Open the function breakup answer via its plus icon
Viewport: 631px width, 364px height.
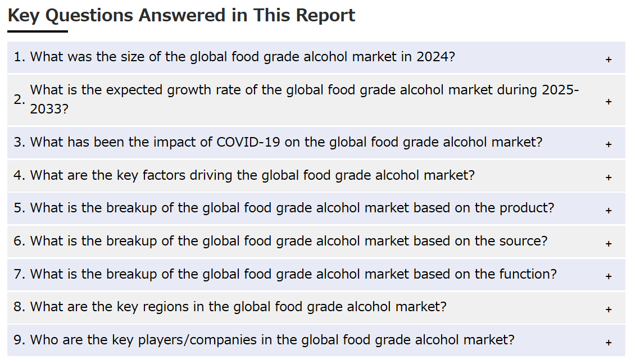point(609,276)
